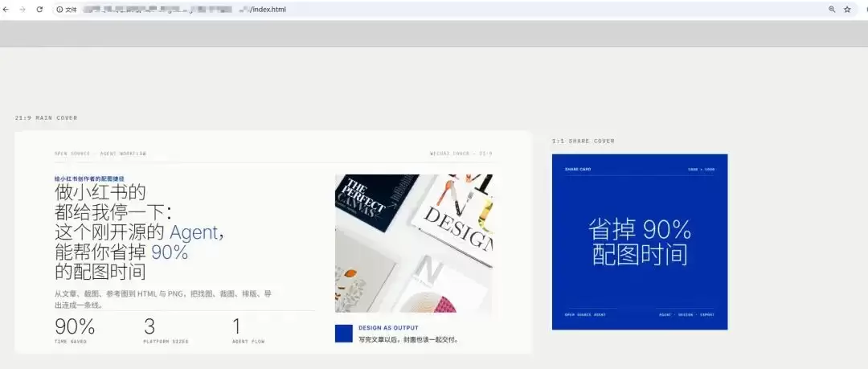The image size is (868, 369).
Task: Click the word "Agent" in the headline
Action: point(194,232)
